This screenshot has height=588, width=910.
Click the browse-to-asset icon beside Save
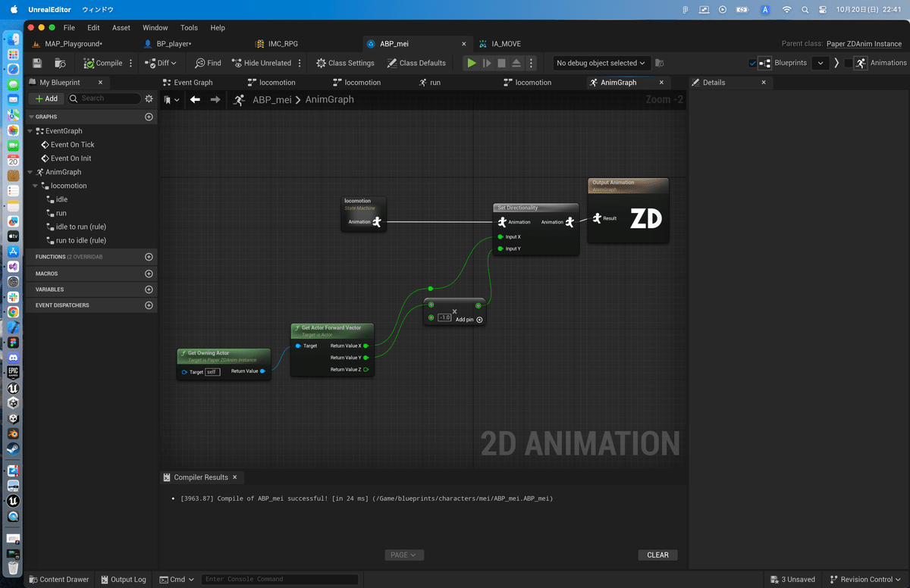[59, 63]
